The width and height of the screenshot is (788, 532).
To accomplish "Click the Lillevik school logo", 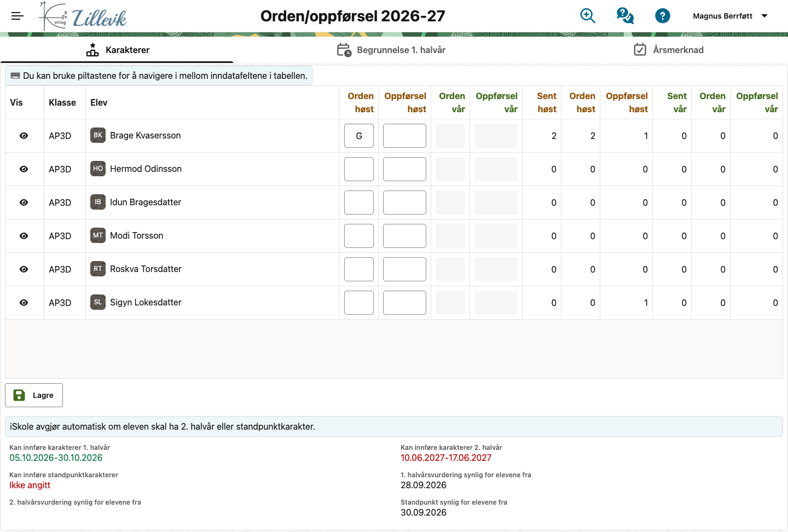I will click(83, 16).
